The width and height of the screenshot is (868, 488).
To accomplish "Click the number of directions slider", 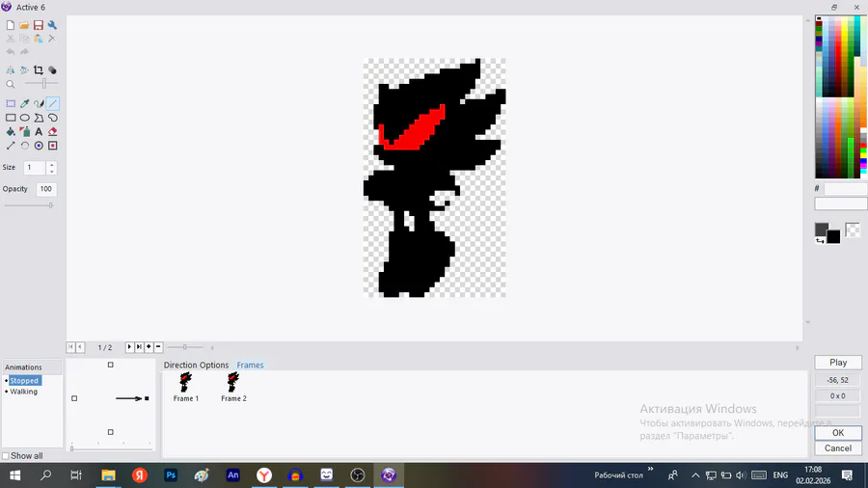I will pos(111,447).
